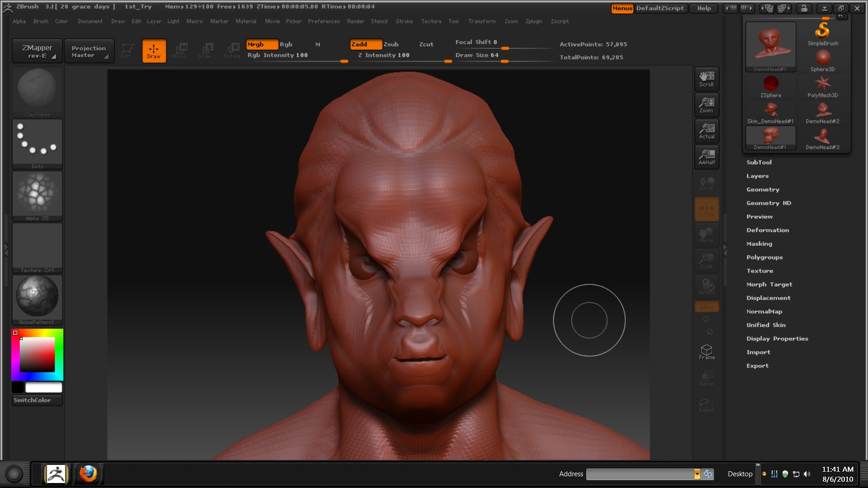Open the Preferences menu
Screen dimensions: 868x488
coord(324,21)
